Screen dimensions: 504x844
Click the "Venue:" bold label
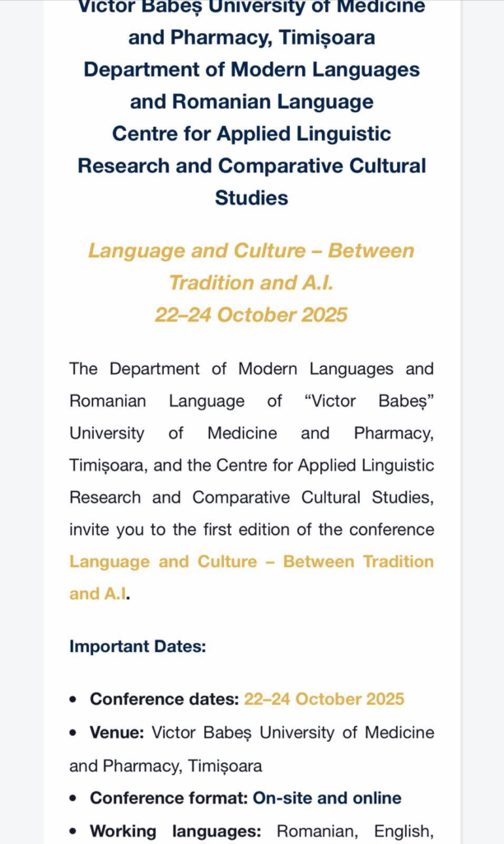(x=117, y=733)
